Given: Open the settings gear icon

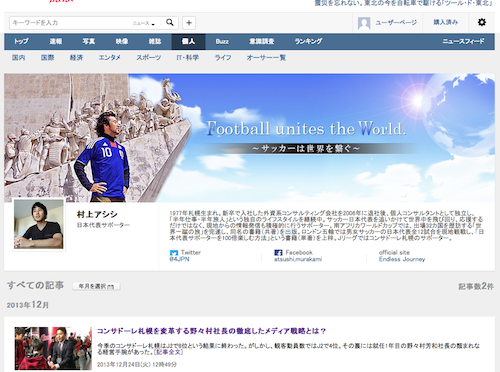Looking at the screenshot, I should pos(482,22).
